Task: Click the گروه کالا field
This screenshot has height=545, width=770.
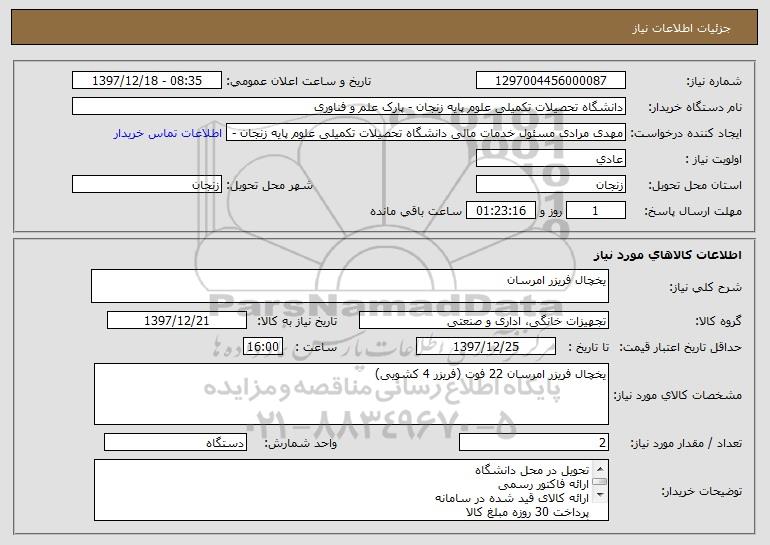Action: click(x=484, y=321)
